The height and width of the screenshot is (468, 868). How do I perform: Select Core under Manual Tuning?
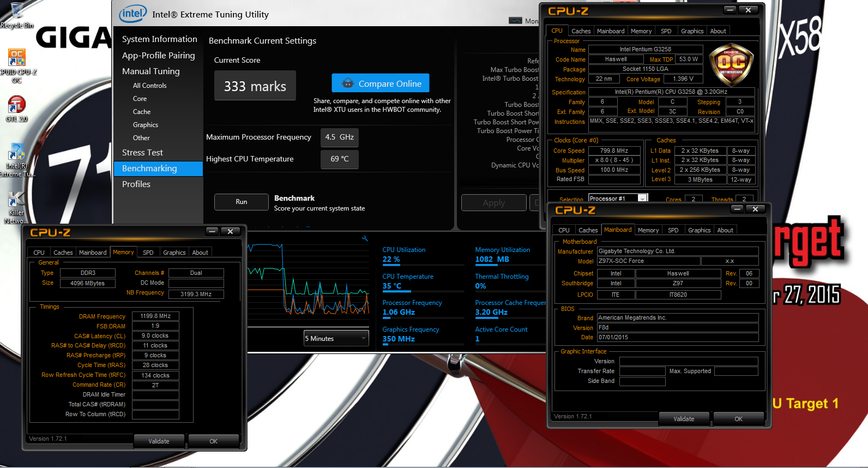pos(140,99)
